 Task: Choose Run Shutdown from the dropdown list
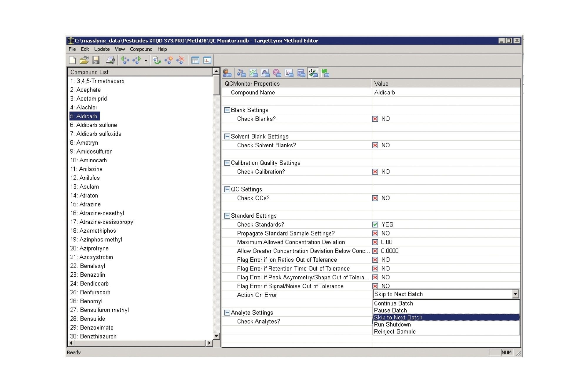coord(446,325)
